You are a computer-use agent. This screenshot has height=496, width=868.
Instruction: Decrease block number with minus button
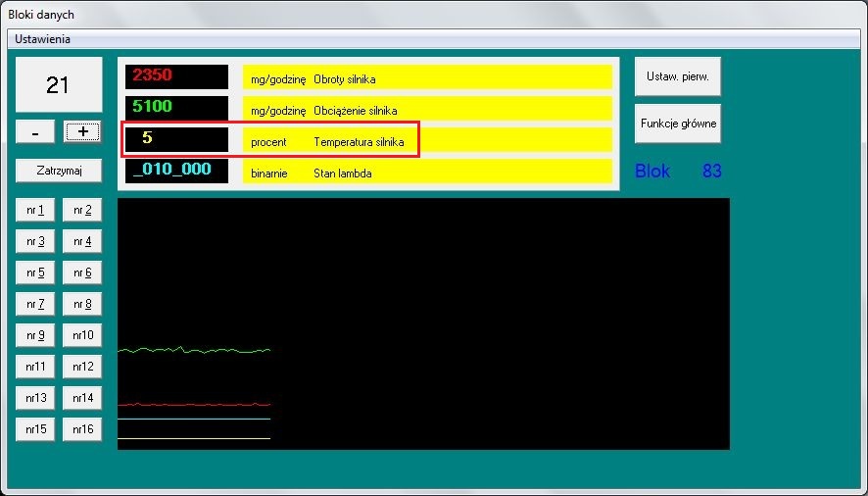[35, 132]
